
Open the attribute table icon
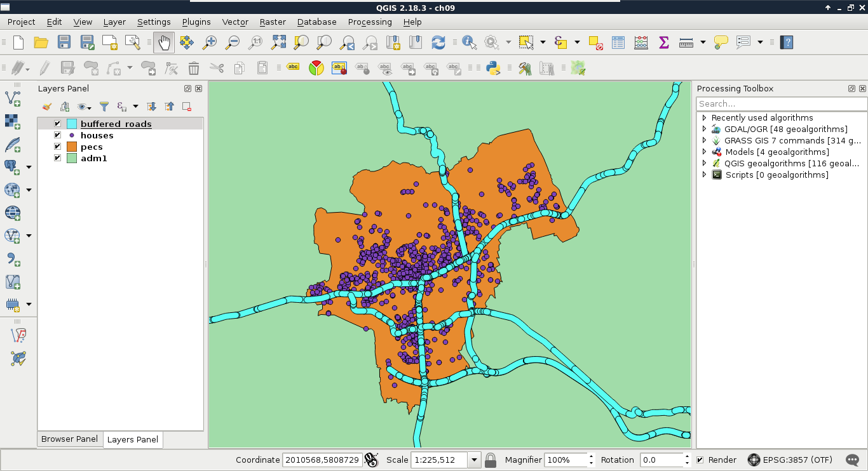pos(618,43)
